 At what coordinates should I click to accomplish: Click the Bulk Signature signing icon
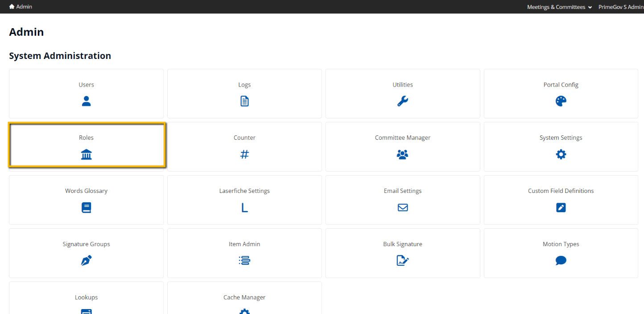403,261
